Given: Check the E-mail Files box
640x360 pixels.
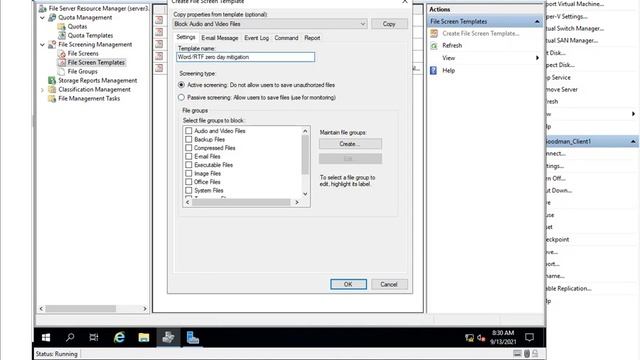Looking at the screenshot, I should click(x=189, y=156).
